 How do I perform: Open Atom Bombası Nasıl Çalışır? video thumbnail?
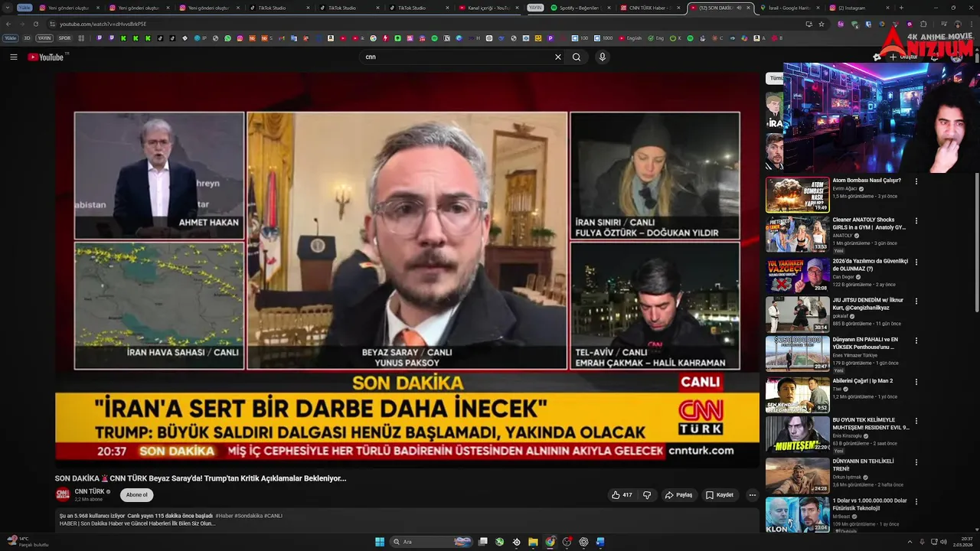(x=797, y=194)
